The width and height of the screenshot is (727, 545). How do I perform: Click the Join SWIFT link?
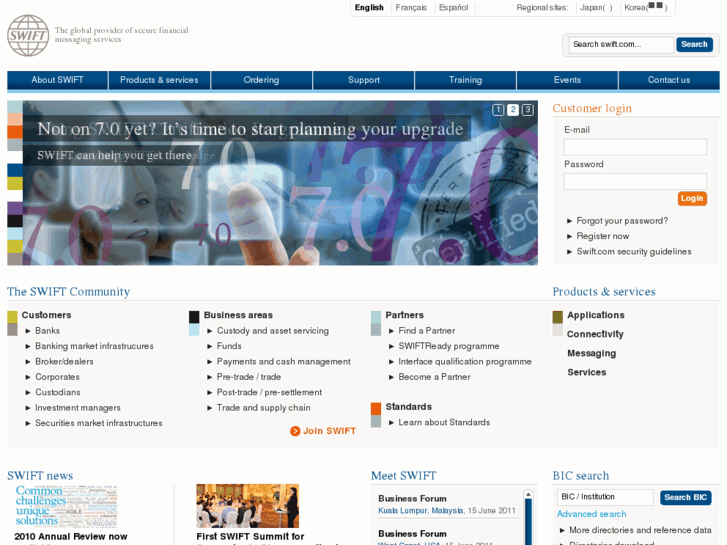pos(329,431)
